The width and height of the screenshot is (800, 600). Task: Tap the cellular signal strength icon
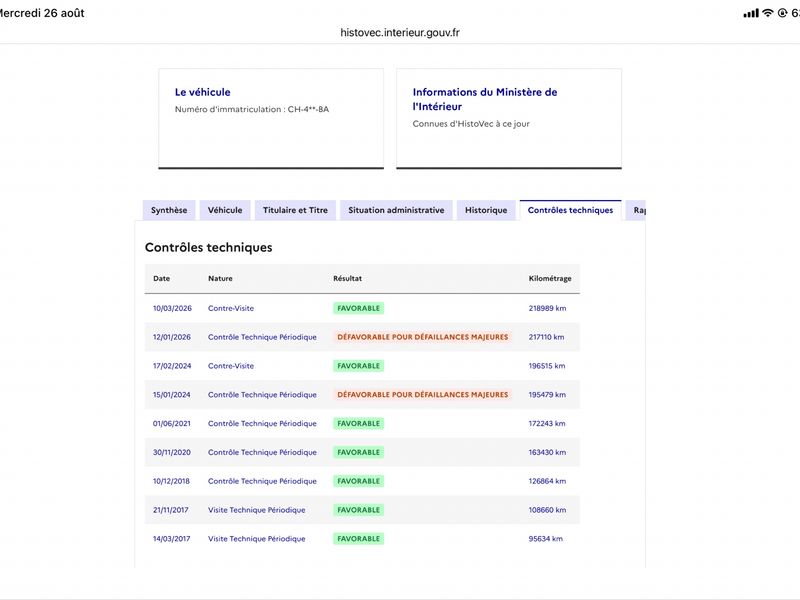coord(751,13)
